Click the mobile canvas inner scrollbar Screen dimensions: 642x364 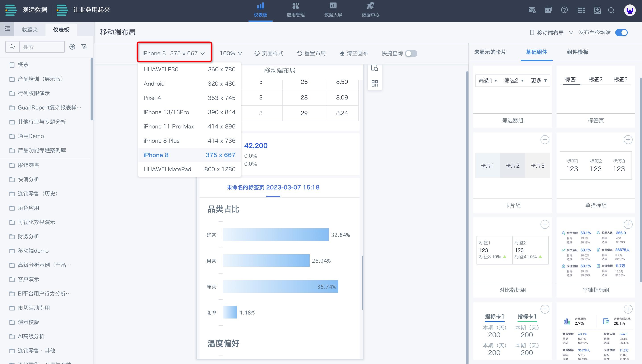[x=362, y=283]
